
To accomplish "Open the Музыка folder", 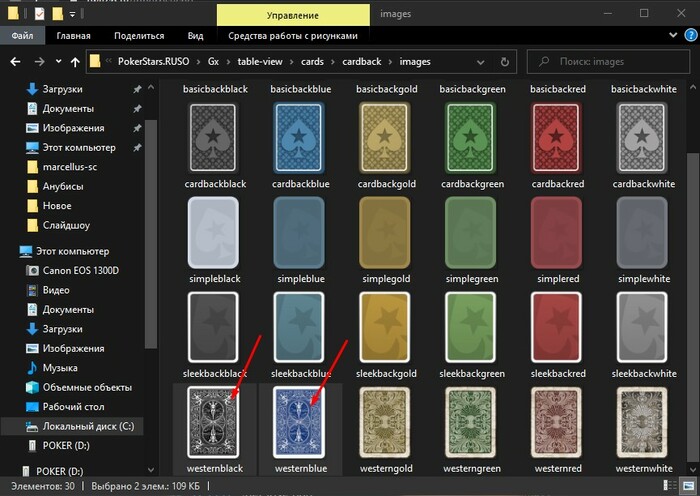I will (60, 368).
